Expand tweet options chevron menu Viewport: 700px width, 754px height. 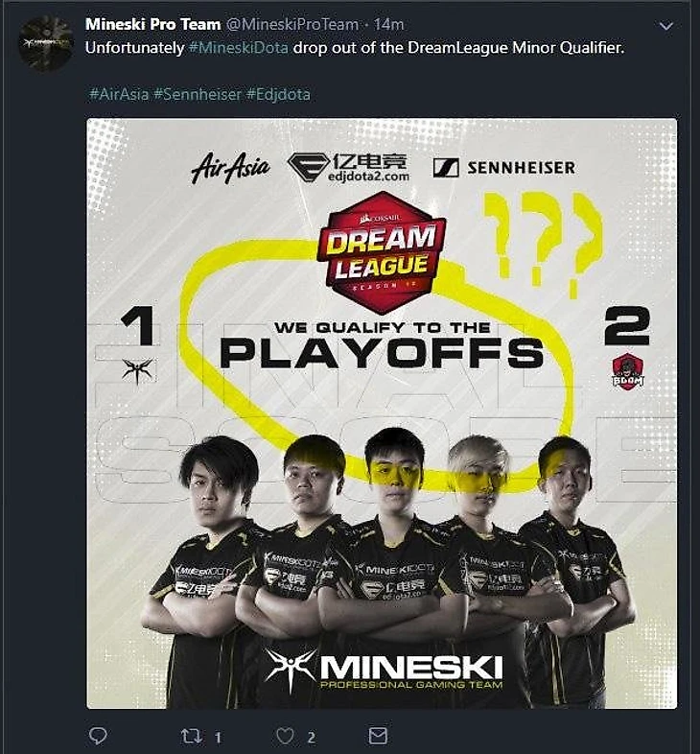[665, 26]
